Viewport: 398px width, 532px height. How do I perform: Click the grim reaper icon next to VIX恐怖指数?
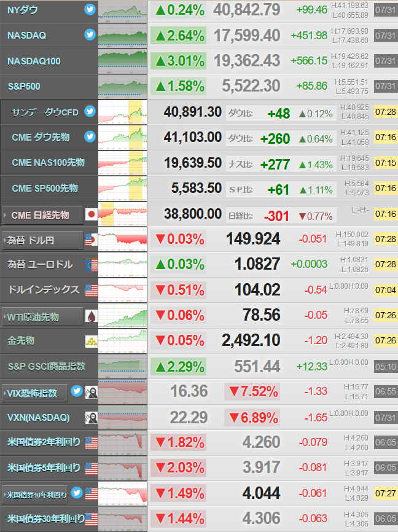pos(92,392)
